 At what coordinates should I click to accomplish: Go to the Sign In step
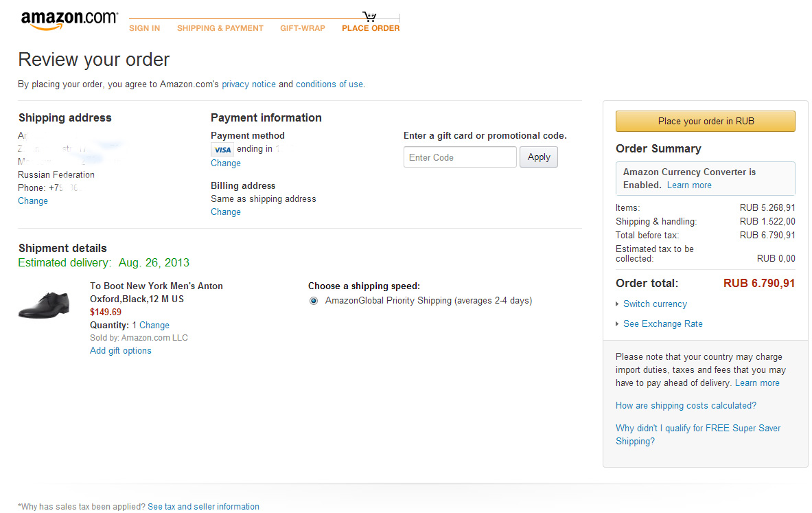click(x=144, y=28)
